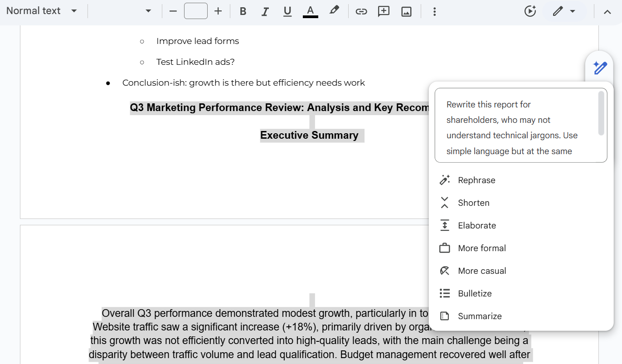Select More formal option
The image size is (622, 364).
(x=520, y=248)
